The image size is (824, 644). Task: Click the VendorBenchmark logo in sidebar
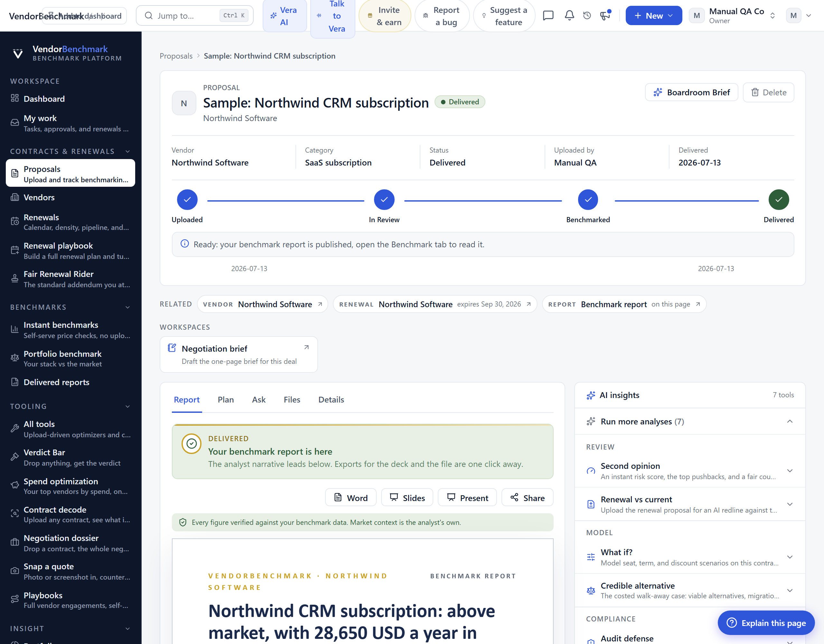click(18, 53)
